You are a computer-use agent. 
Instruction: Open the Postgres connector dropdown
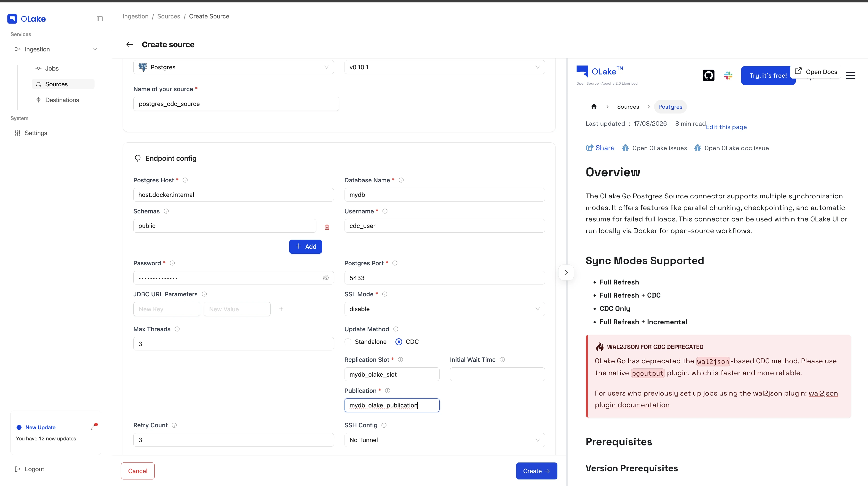tap(233, 67)
